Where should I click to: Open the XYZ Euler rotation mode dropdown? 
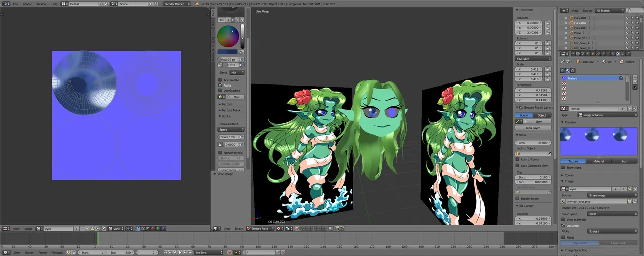pos(533,59)
